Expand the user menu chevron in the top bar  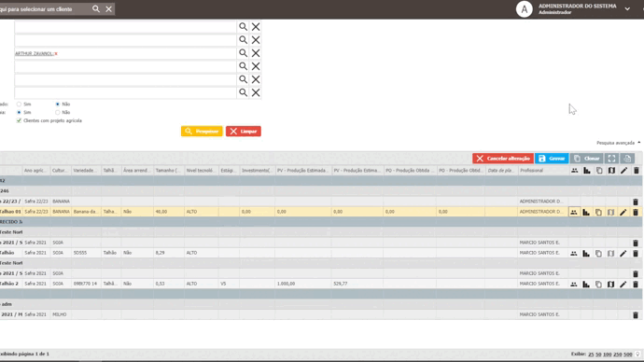coord(627,8)
